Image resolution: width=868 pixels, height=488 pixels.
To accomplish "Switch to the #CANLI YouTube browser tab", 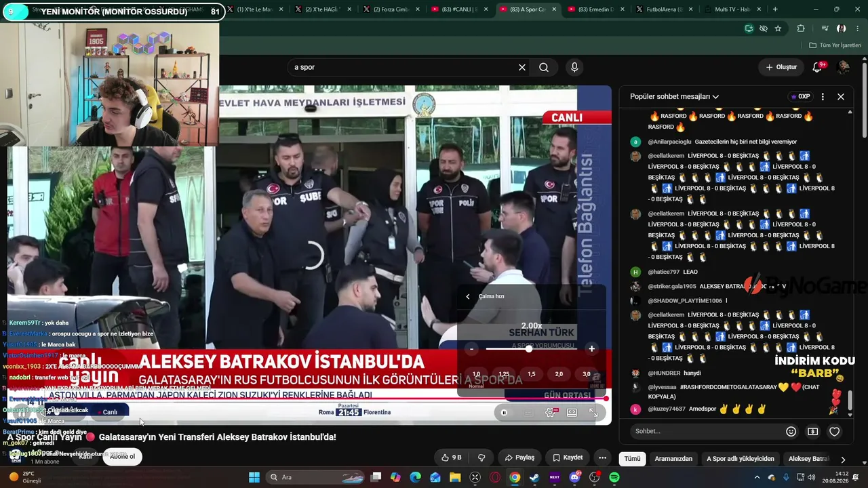I will pyautogui.click(x=459, y=9).
